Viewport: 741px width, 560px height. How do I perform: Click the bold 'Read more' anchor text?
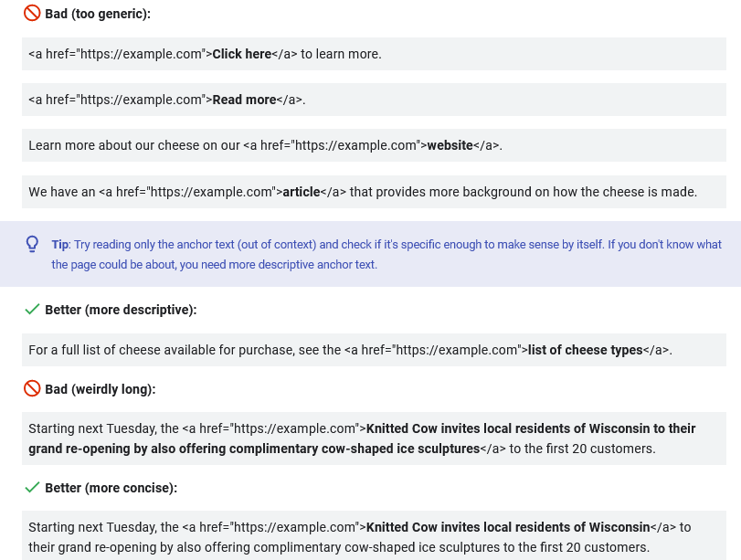coord(244,100)
